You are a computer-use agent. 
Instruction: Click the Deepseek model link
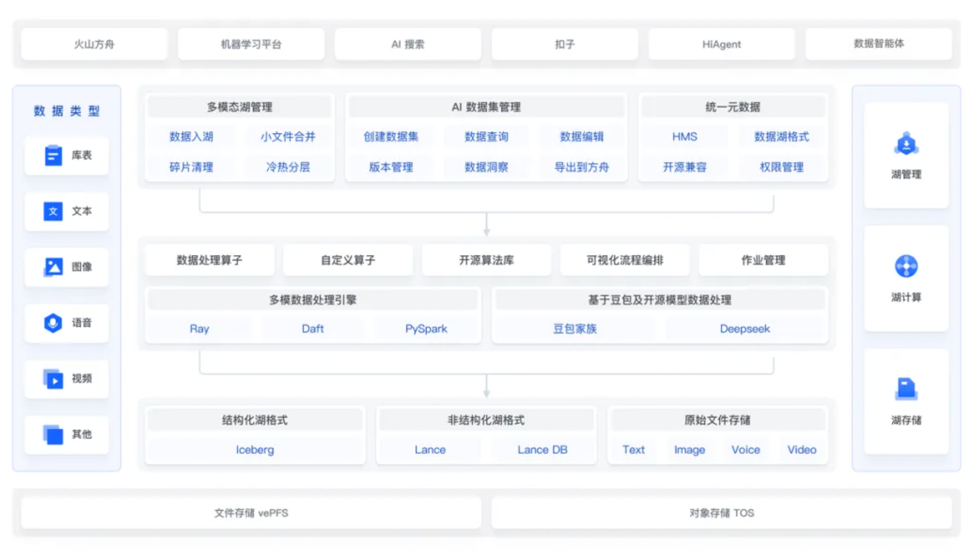[x=745, y=329]
